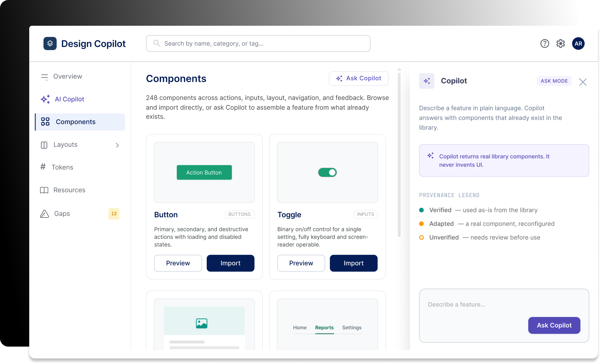Preview the Toggle component
This screenshot has height=364, width=601.
coord(301,263)
